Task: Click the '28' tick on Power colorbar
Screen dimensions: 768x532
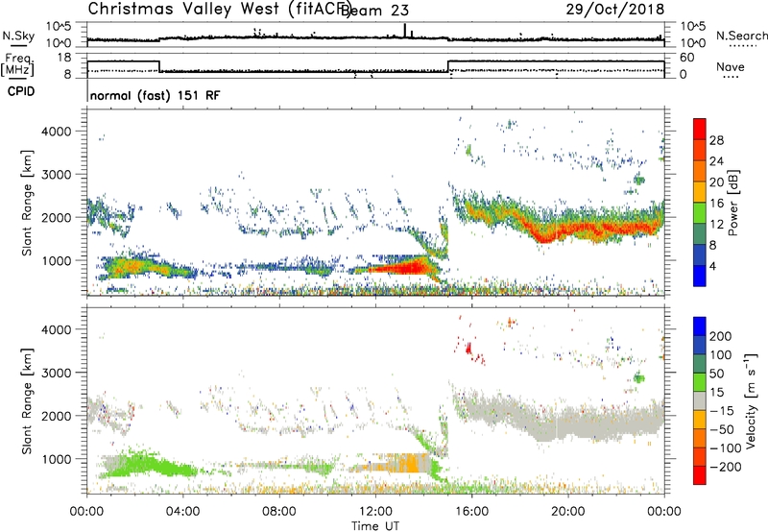Action: coord(716,140)
